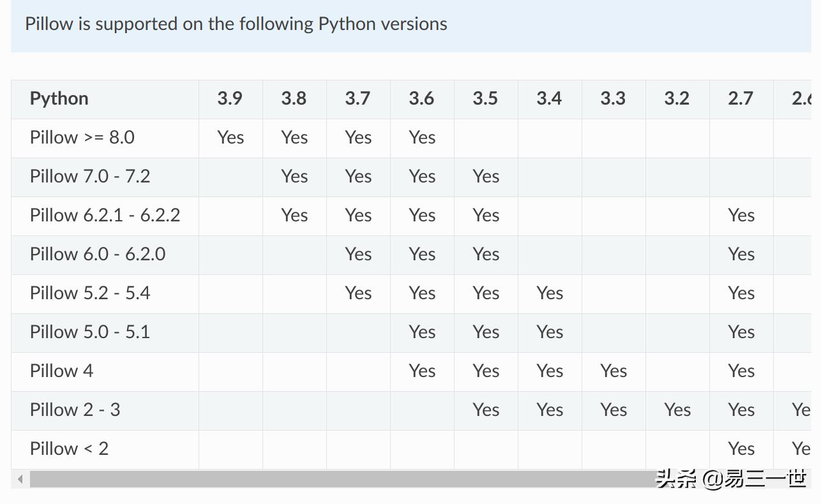Select the Pillow >= 8.0 row label
The height and width of the screenshot is (504, 821).
82,137
